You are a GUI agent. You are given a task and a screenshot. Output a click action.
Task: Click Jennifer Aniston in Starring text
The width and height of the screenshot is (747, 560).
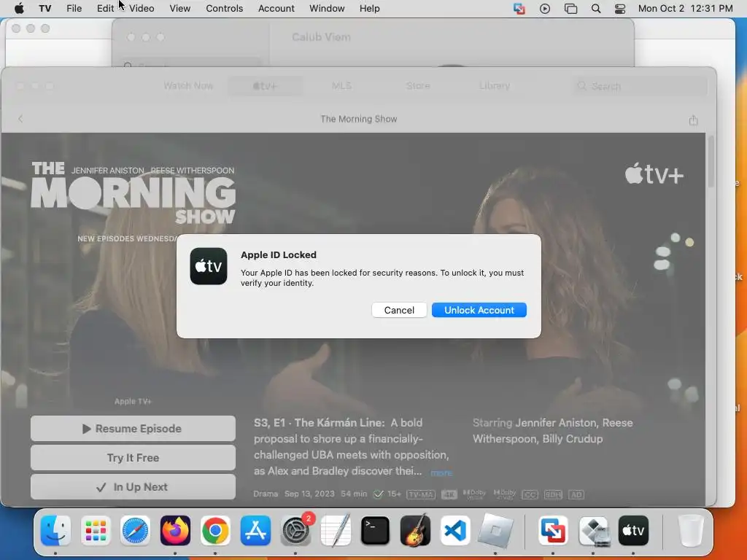click(x=556, y=423)
